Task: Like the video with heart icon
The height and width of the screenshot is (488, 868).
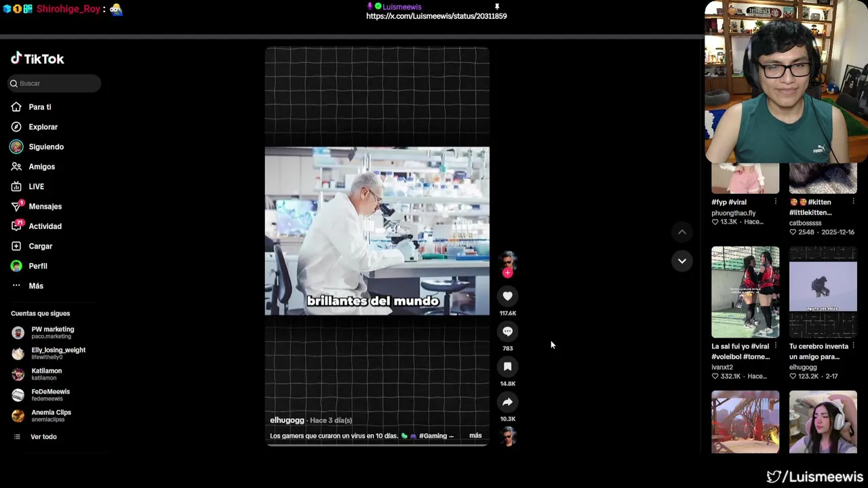Action: (x=507, y=296)
